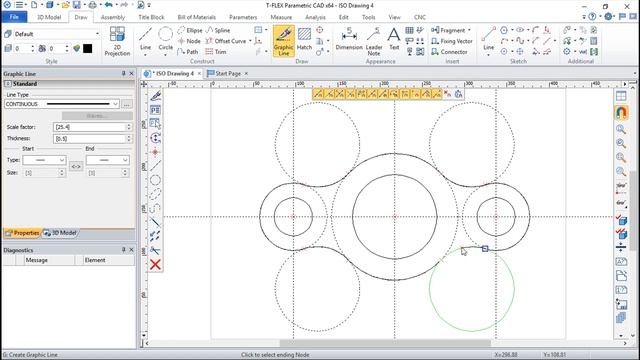Switch to the Start Page document tab
The height and width of the screenshot is (360, 640).
228,73
